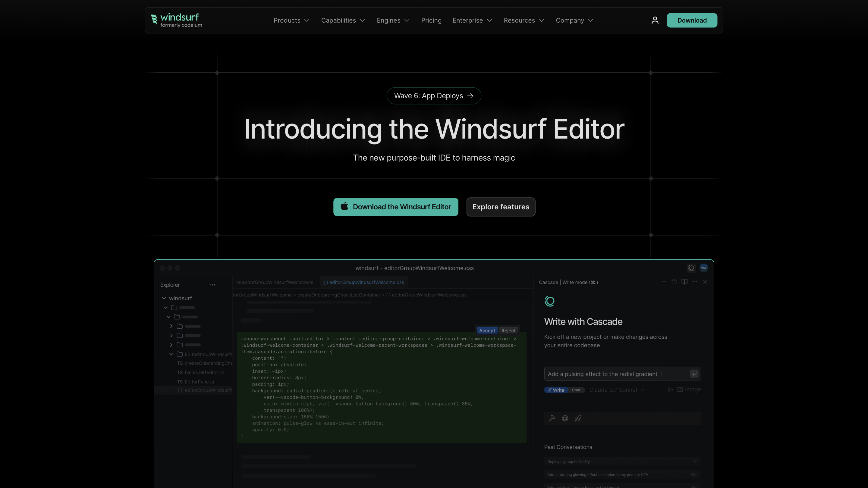Click the globe web search icon
This screenshot has height=488, width=868.
[565, 418]
